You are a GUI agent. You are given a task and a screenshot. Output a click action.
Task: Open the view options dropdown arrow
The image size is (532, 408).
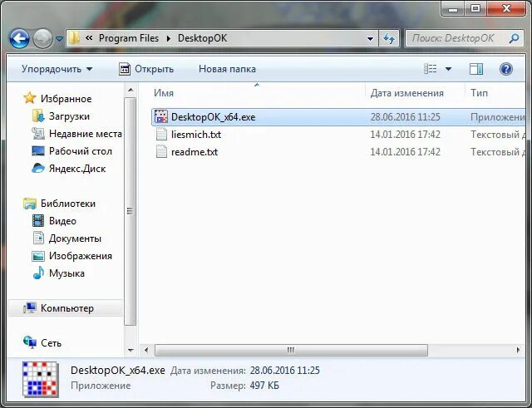coord(448,69)
